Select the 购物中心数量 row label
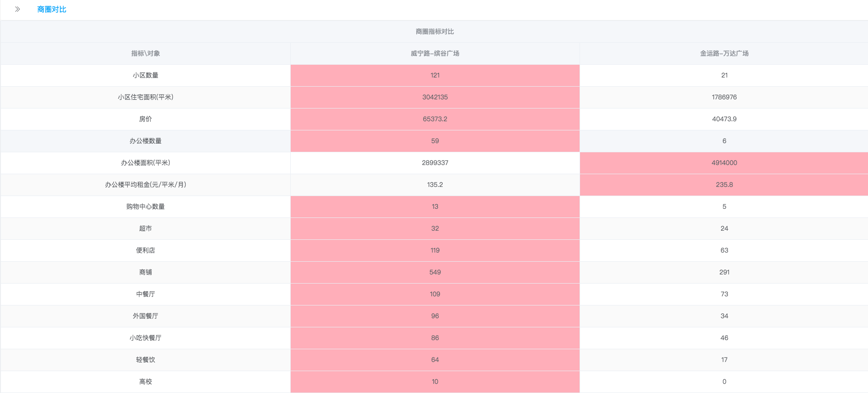The width and height of the screenshot is (868, 393). 146,207
